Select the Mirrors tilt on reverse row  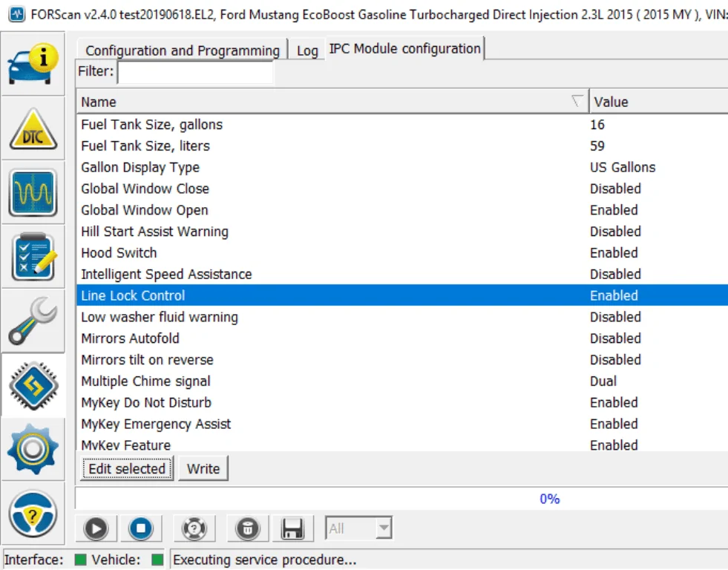tap(402, 359)
